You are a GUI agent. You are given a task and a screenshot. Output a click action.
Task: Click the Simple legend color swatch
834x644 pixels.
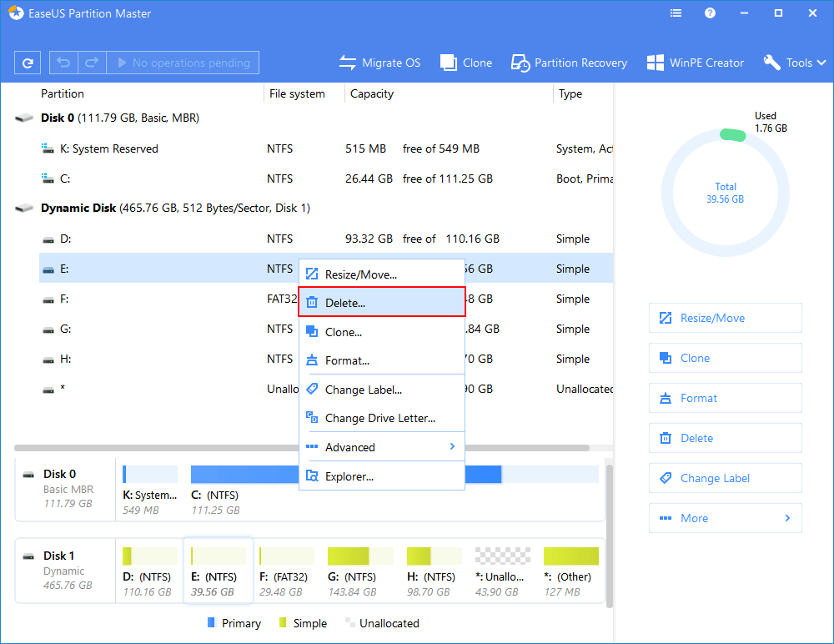tap(283, 622)
